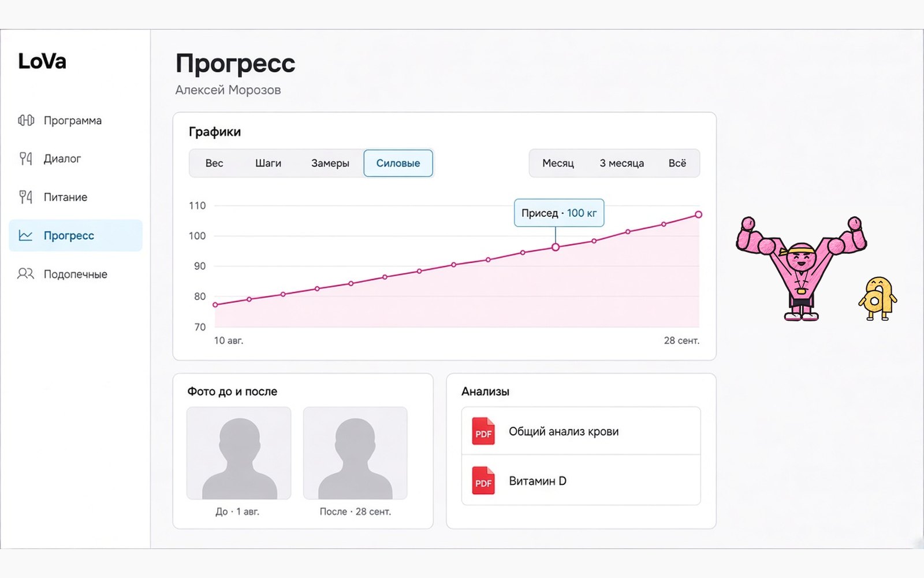924x578 pixels.
Task: Click the pink strongman mascot
Action: (801, 268)
